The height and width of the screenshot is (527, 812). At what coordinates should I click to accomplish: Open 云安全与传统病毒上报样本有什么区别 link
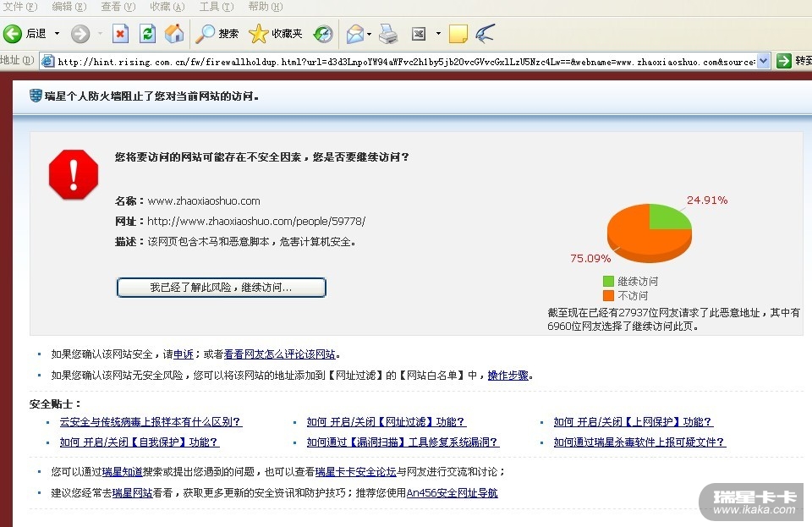pyautogui.click(x=151, y=422)
